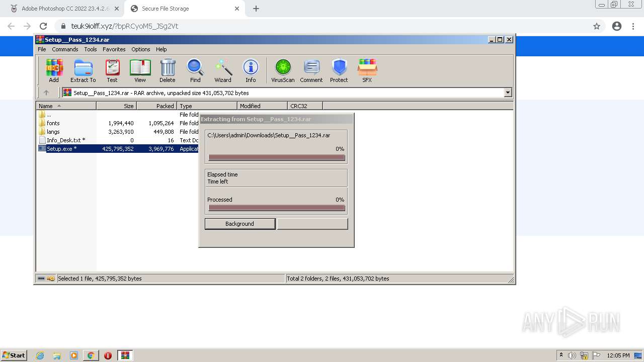The image size is (644, 362).
Task: Open the media player taskbar icon
Action: 74,355
